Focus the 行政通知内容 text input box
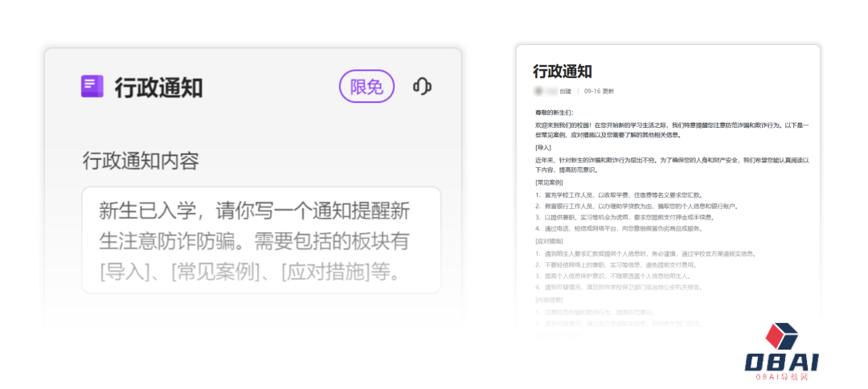The height and width of the screenshot is (389, 868). [x=261, y=240]
